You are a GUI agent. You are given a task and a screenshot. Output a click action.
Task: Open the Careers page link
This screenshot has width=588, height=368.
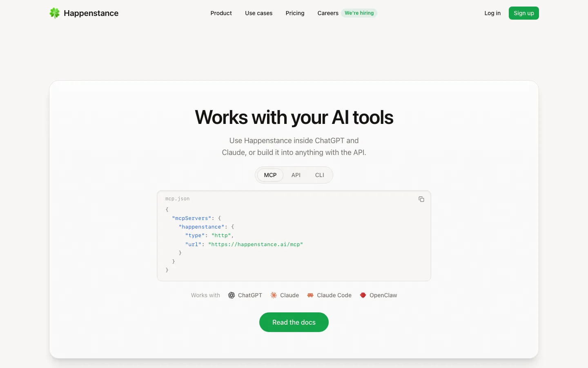pos(328,13)
